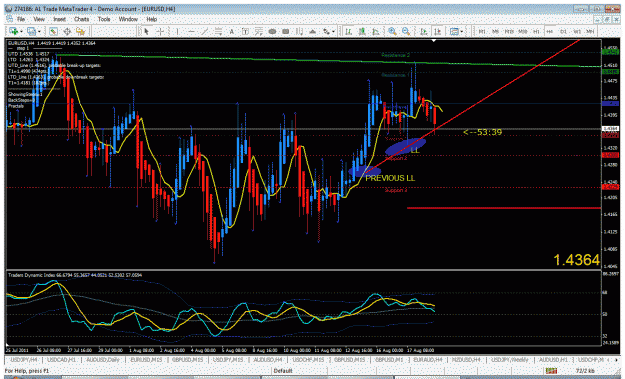Click the Zoom Out magnifier icon

coord(406,31)
